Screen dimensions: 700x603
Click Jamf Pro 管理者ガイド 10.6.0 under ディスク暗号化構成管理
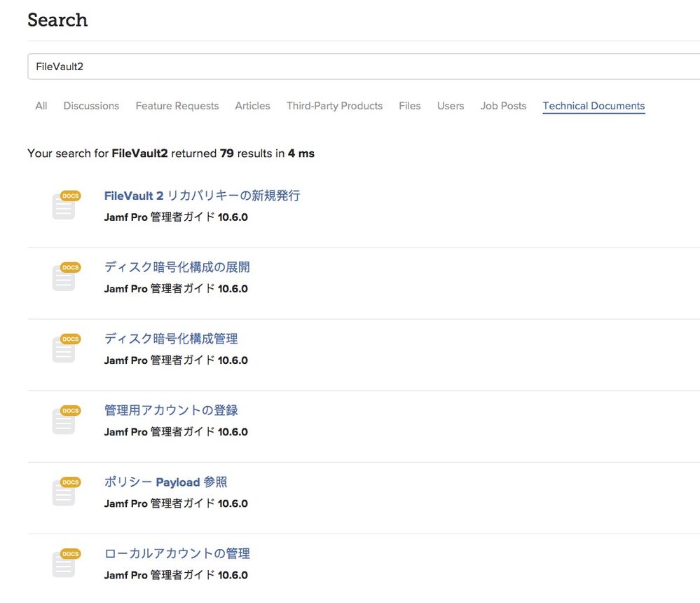click(176, 360)
